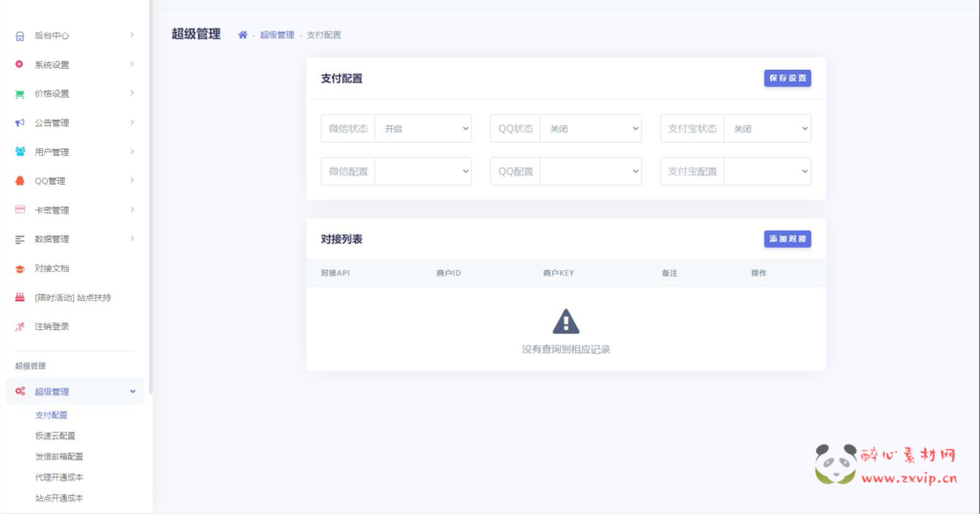Screen dimensions: 980x514
Task: Select 代理开通成本 submenu item
Action: (x=59, y=477)
